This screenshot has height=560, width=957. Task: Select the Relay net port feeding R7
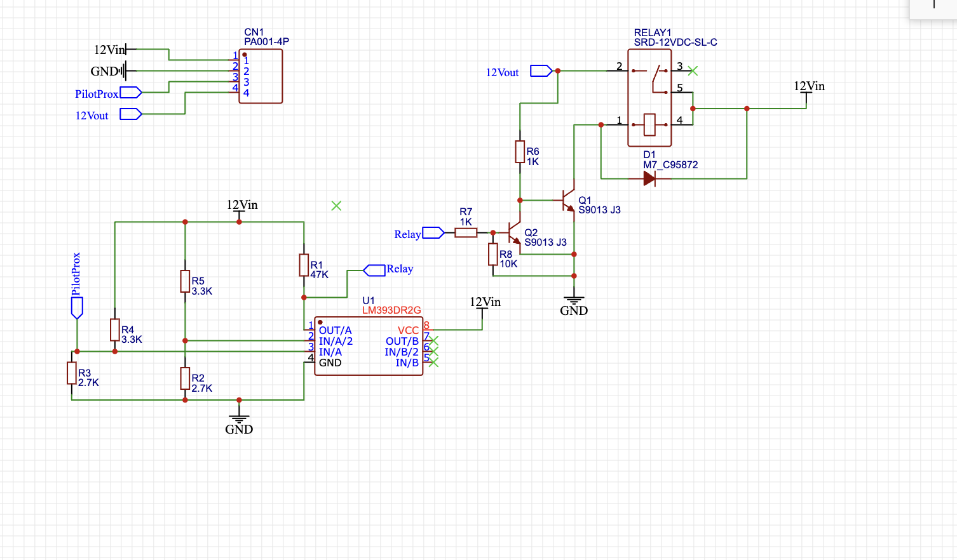(x=433, y=233)
